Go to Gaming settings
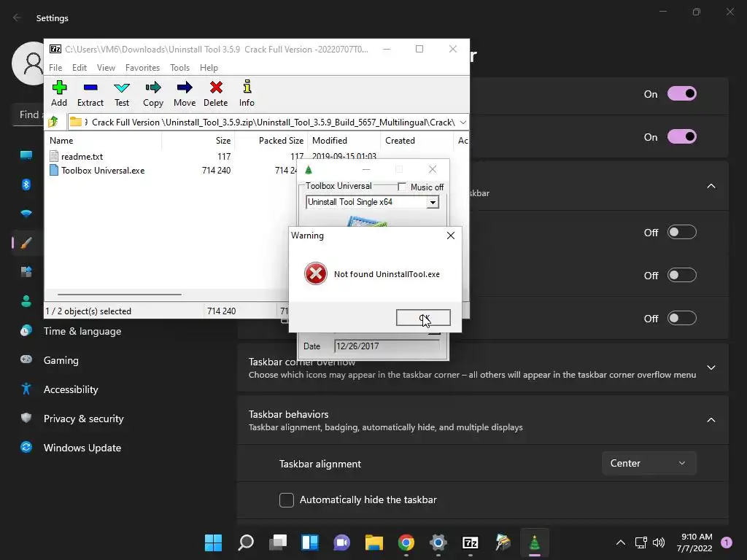 (61, 360)
